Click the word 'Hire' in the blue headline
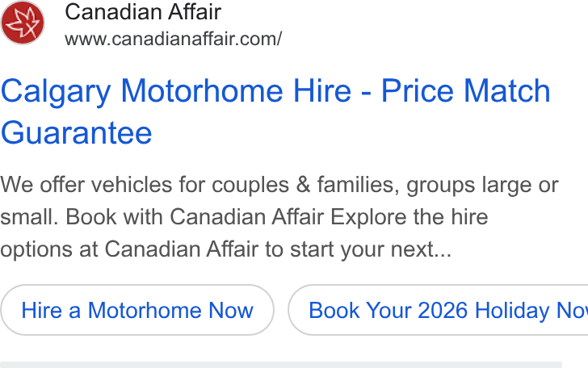This screenshot has height=368, width=588. coord(322,90)
